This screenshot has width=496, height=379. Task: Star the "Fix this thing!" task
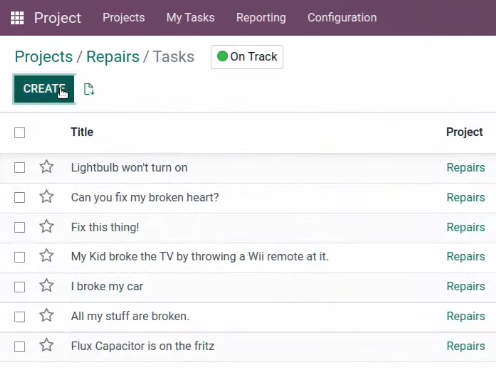(47, 227)
